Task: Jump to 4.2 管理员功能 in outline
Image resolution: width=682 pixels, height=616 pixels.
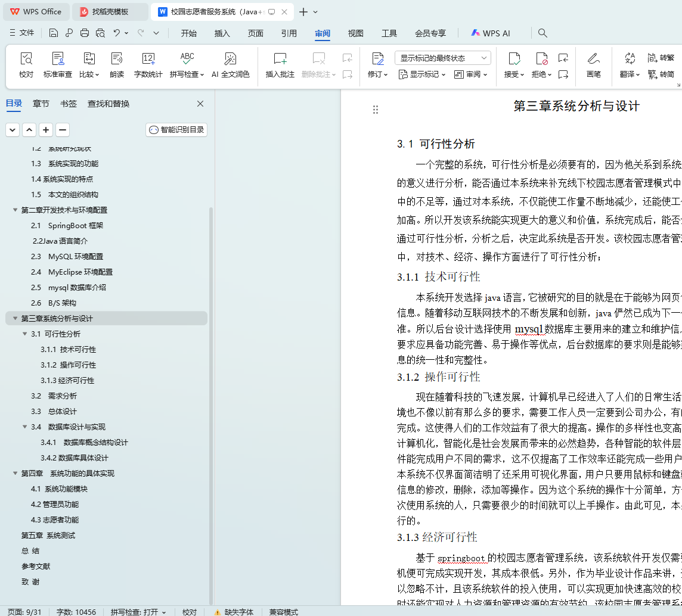Action: (x=55, y=504)
